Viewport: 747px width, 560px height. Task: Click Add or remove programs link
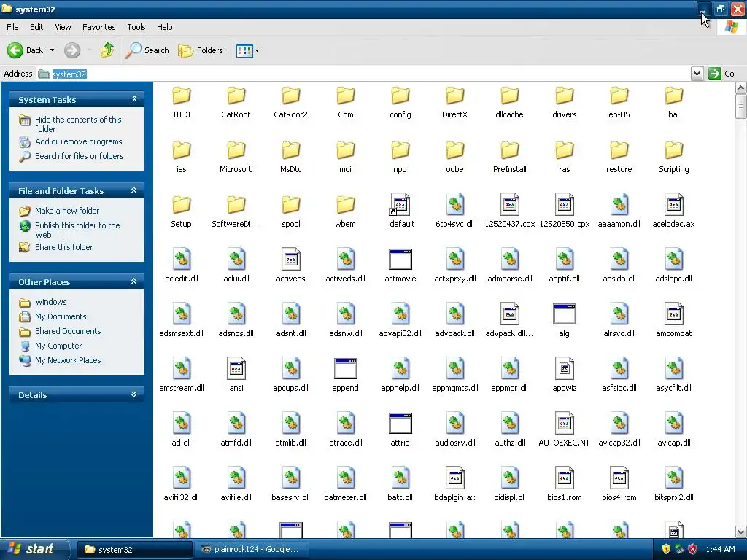pyautogui.click(x=79, y=141)
